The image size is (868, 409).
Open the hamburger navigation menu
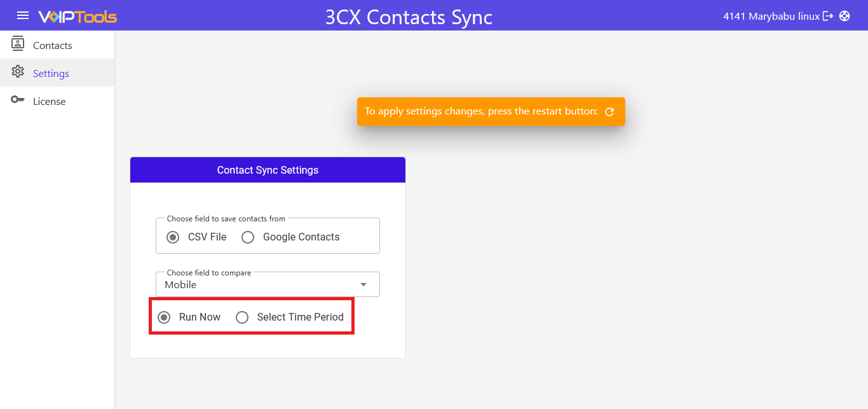pos(22,16)
